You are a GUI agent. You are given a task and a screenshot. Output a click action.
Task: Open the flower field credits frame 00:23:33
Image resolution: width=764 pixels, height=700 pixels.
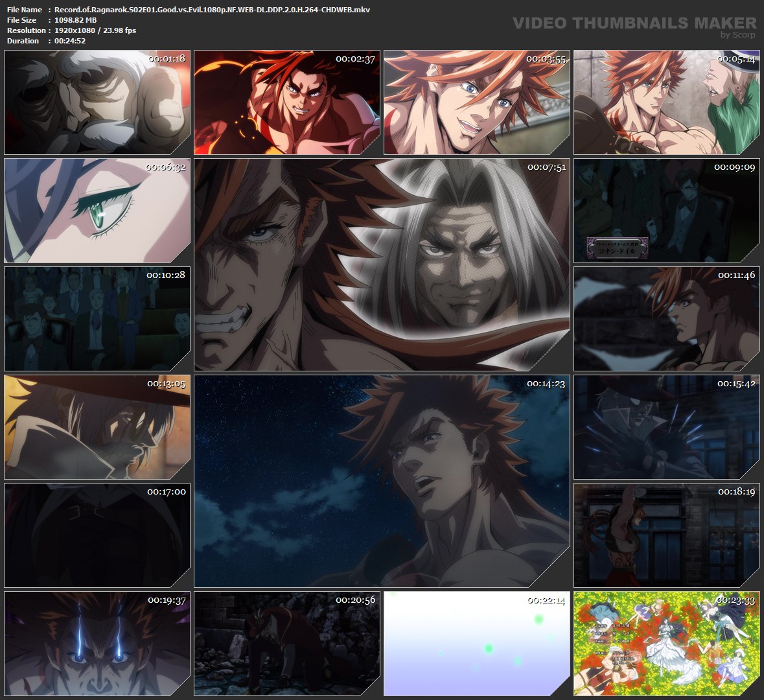pyautogui.click(x=667, y=644)
